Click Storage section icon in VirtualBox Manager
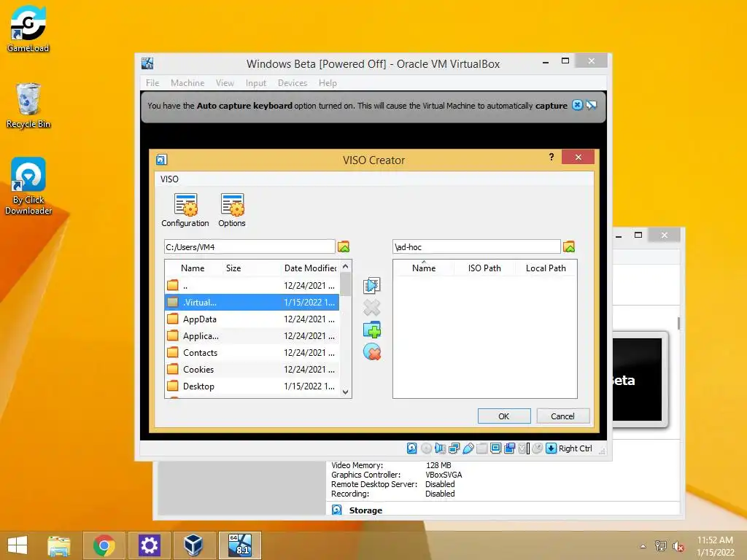 point(337,510)
